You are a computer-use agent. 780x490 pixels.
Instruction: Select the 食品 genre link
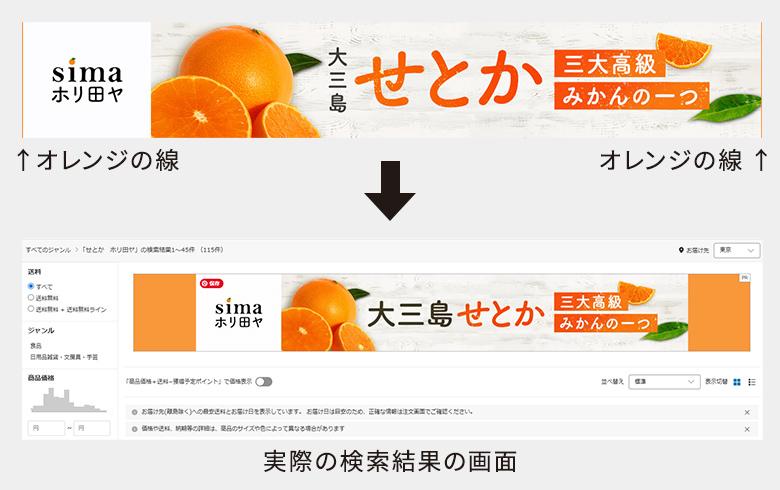click(x=36, y=345)
